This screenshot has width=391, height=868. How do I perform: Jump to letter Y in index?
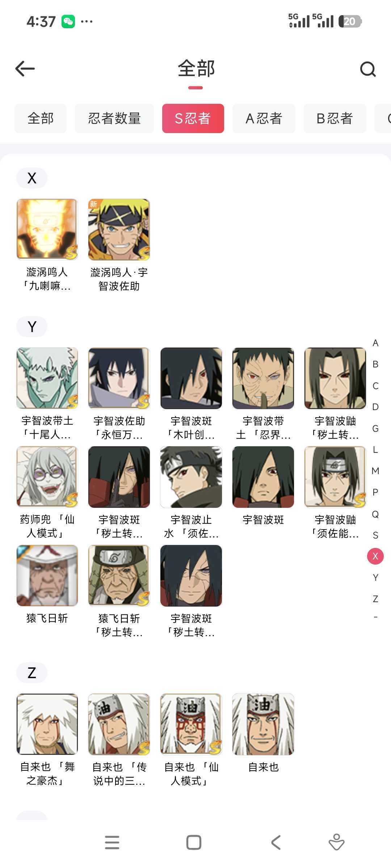[x=375, y=578]
